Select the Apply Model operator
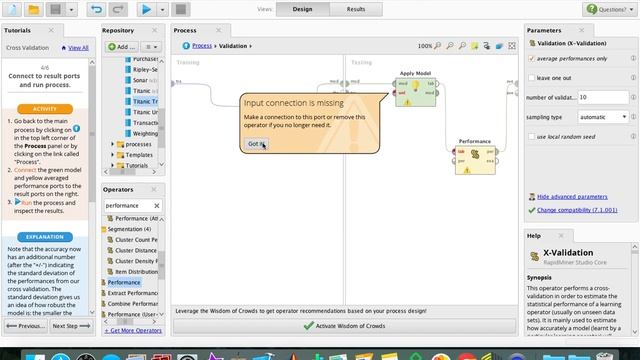 pos(416,92)
